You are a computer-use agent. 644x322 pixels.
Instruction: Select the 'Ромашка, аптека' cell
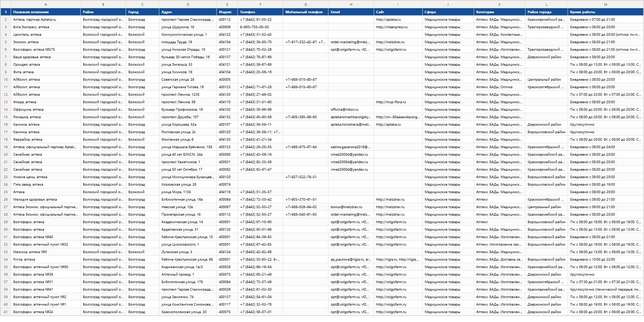(46, 117)
